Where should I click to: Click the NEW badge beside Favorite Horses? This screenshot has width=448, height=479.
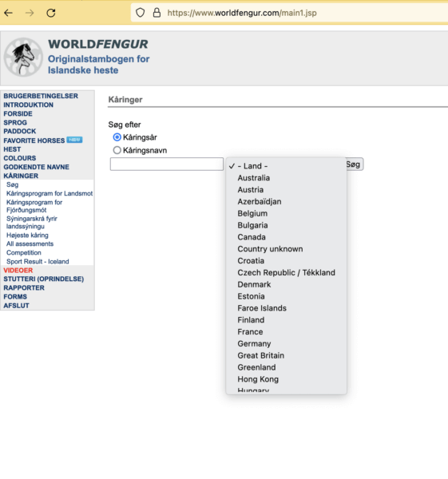[x=74, y=140]
